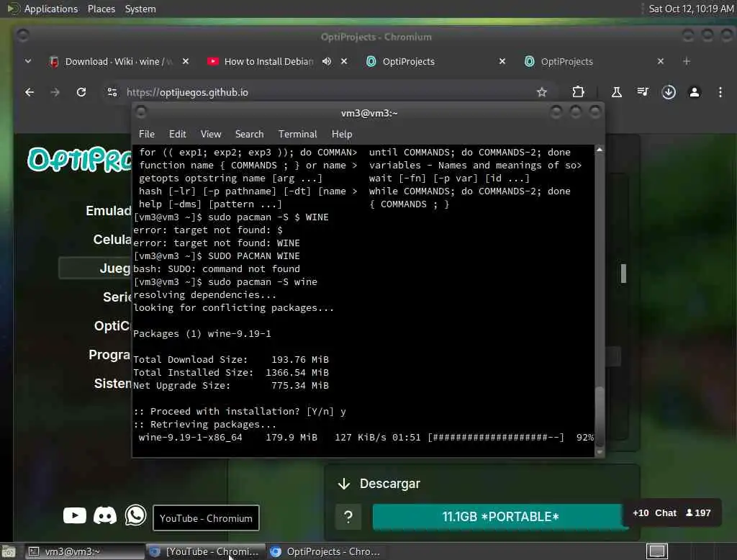Click the workspace switcher in bottom panel
This screenshot has height=560, width=737.
[656, 551]
